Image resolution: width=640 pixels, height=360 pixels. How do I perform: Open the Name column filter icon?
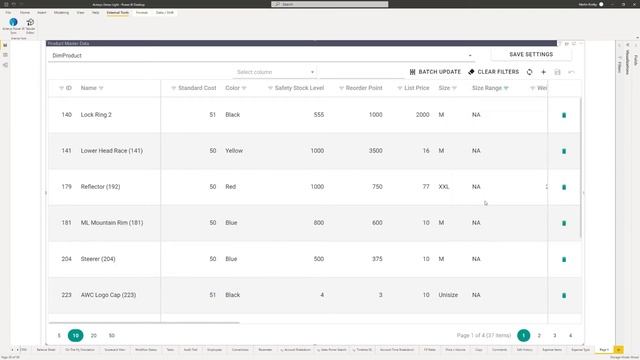101,88
